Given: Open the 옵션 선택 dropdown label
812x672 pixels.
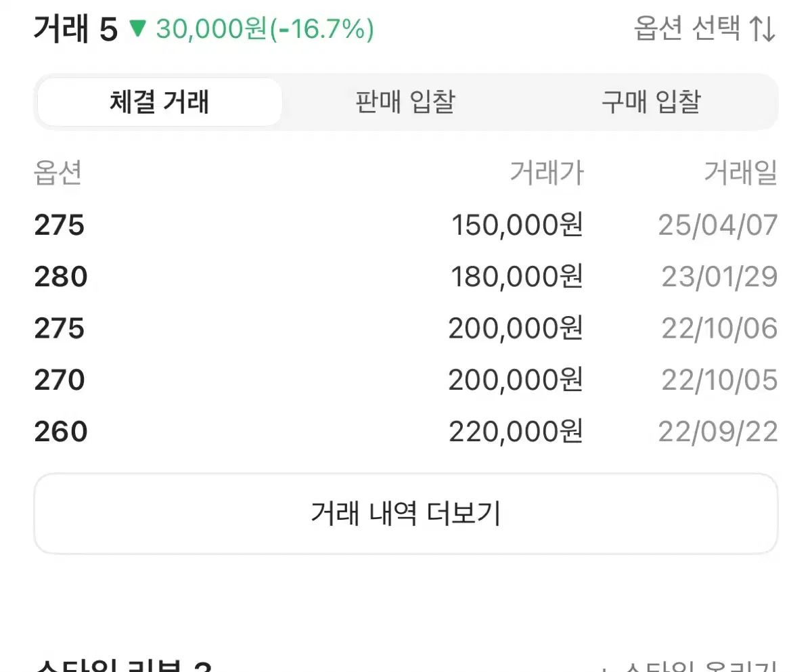Looking at the screenshot, I should tap(687, 30).
